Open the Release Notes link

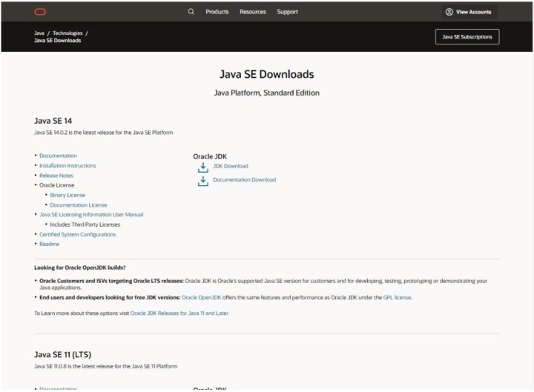pos(56,176)
